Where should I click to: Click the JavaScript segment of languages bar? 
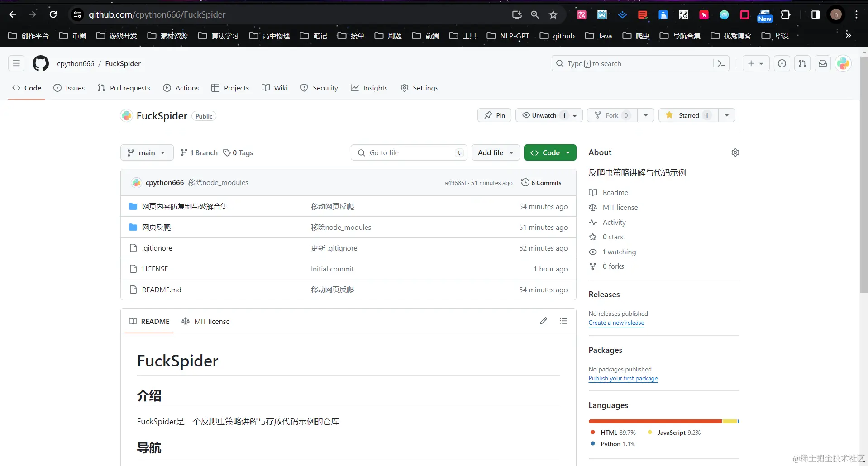(730, 421)
